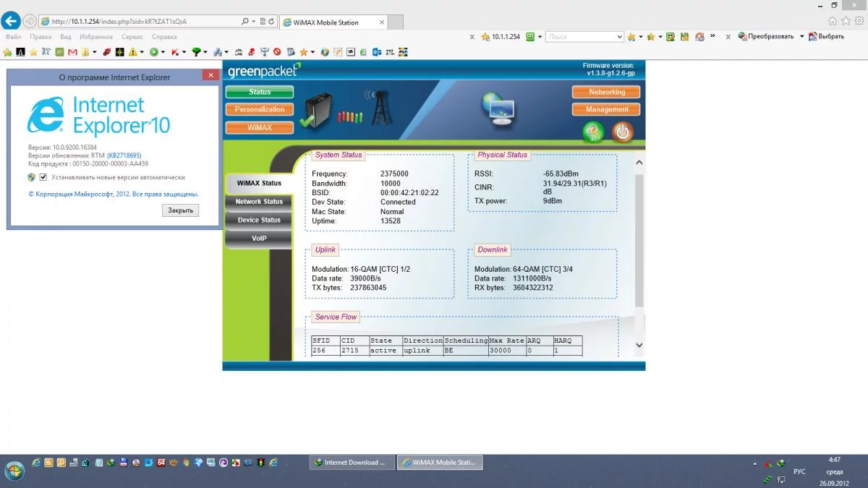Expand address bar search dropdown arrow

click(x=255, y=22)
